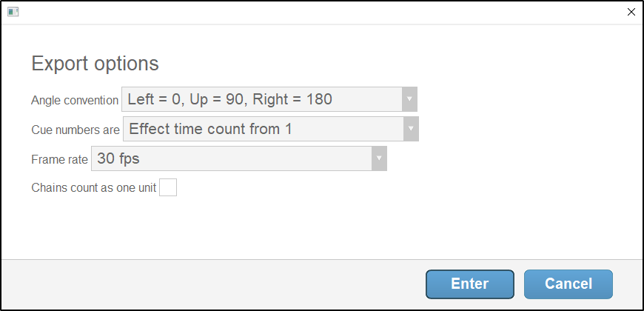The image size is (644, 311).
Task: Click the empty title bar area
Action: coord(321,13)
